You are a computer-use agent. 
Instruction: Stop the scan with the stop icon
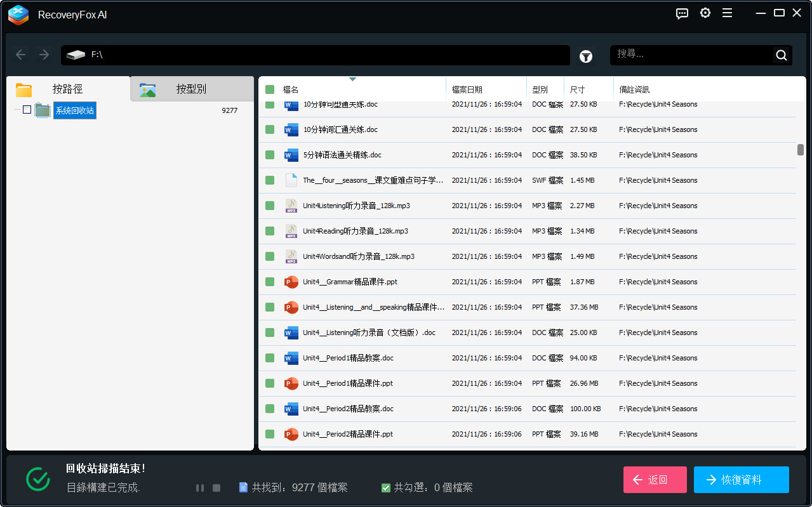216,487
